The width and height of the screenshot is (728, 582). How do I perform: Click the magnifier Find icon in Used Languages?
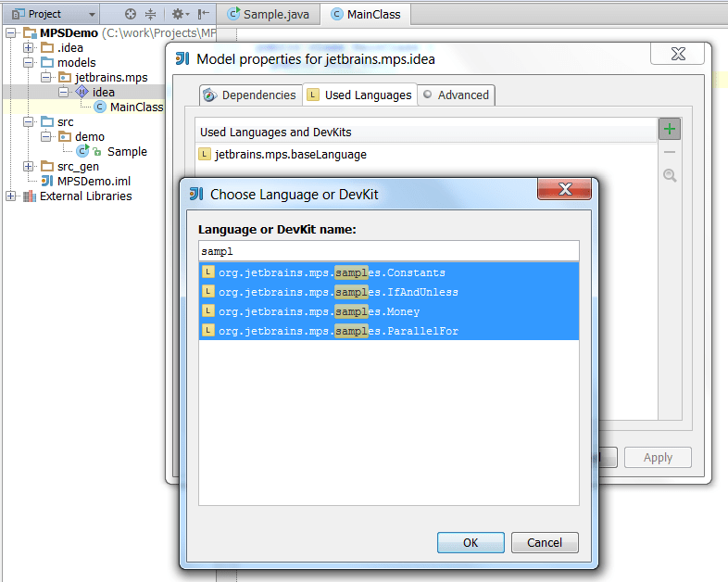(670, 175)
